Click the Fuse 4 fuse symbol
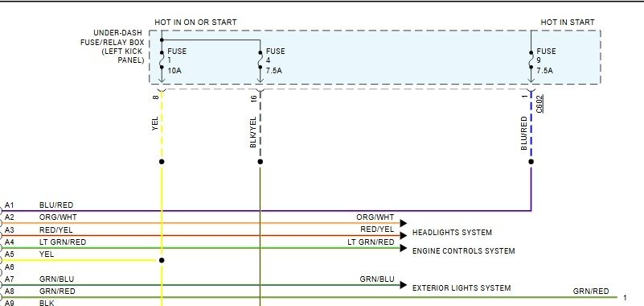This screenshot has width=644, height=306. click(260, 60)
